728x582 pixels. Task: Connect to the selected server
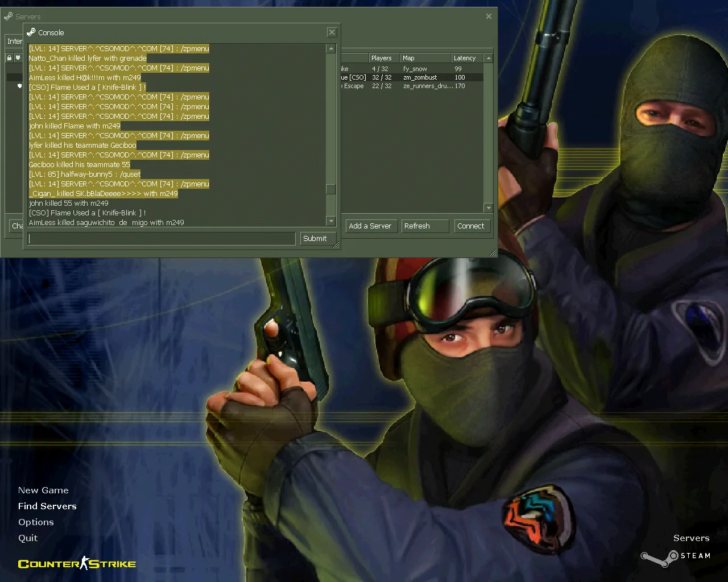coord(471,226)
